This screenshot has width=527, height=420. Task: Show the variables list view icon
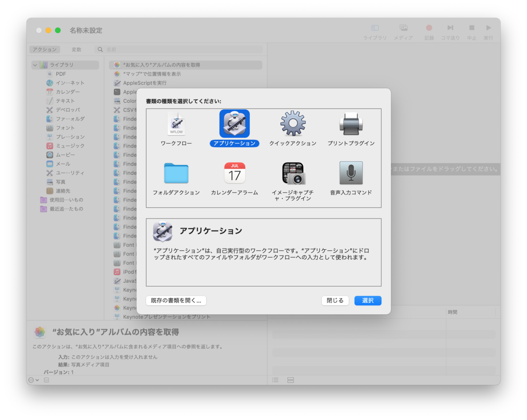tap(291, 380)
